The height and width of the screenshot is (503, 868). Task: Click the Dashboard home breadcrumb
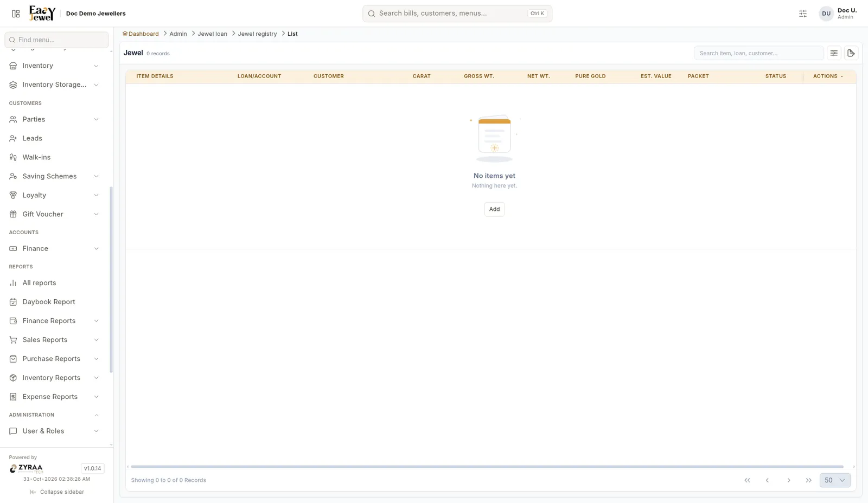click(141, 34)
